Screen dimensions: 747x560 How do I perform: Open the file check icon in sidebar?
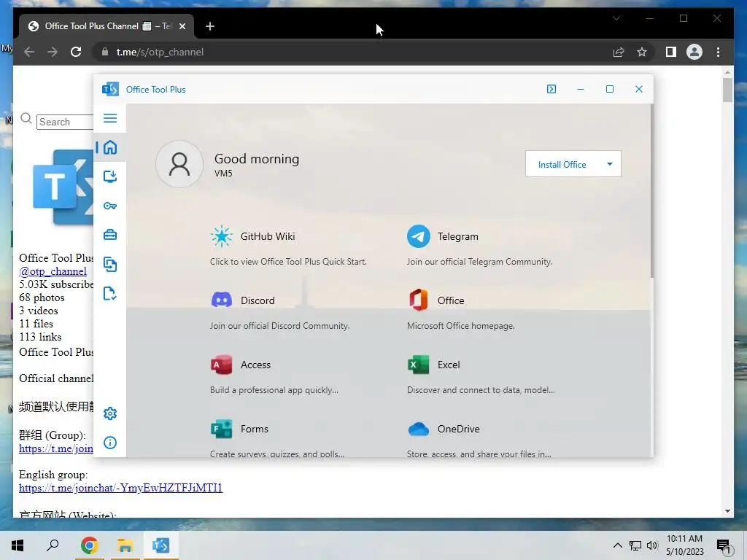click(x=110, y=294)
